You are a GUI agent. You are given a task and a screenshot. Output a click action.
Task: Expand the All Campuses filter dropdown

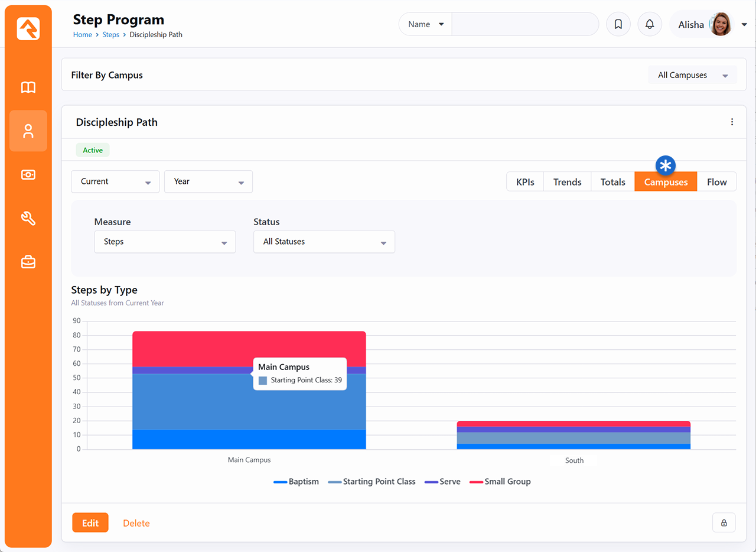[692, 75]
